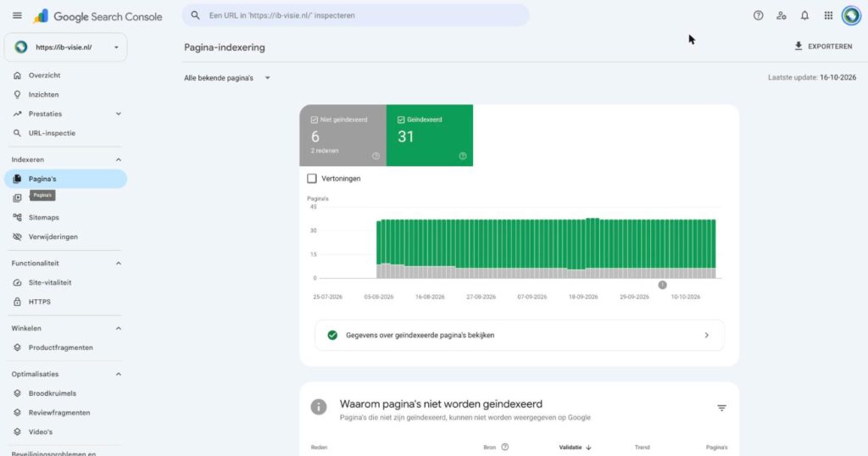
Task: Sort by the Validatie column arrow
Action: click(588, 448)
